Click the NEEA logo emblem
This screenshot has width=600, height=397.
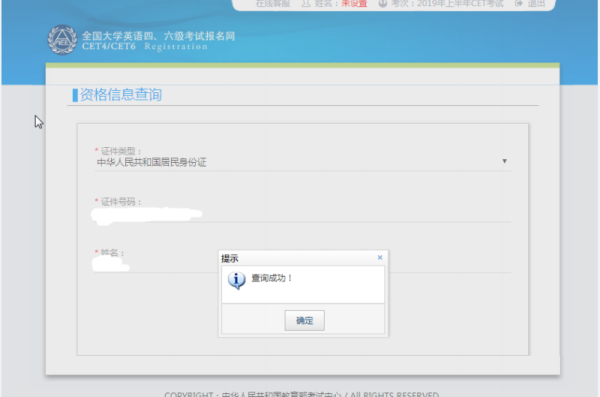coord(62,40)
